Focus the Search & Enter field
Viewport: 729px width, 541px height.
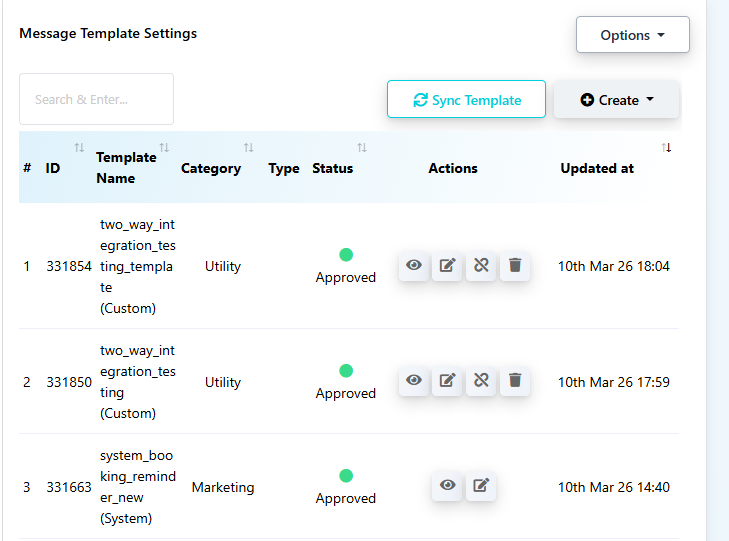96,99
